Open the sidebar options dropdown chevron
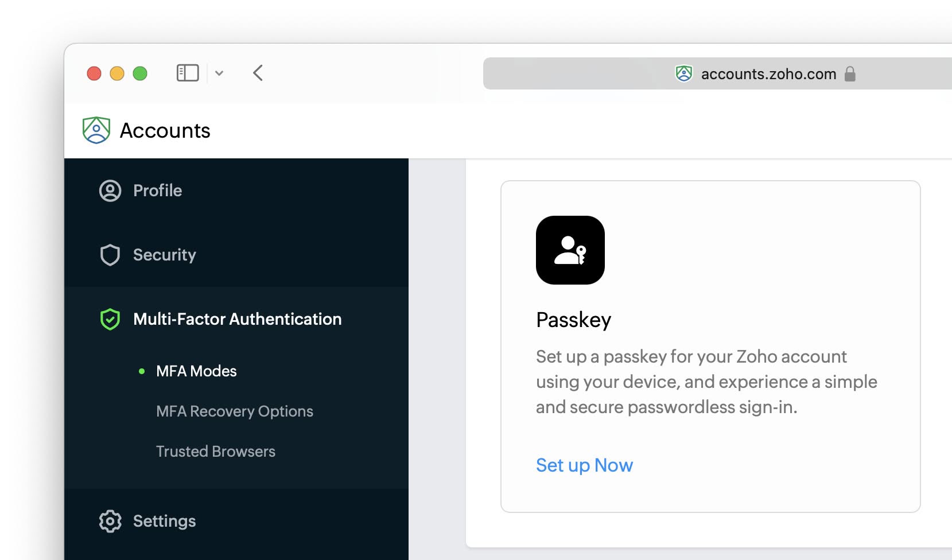The image size is (952, 560). pos(219,73)
